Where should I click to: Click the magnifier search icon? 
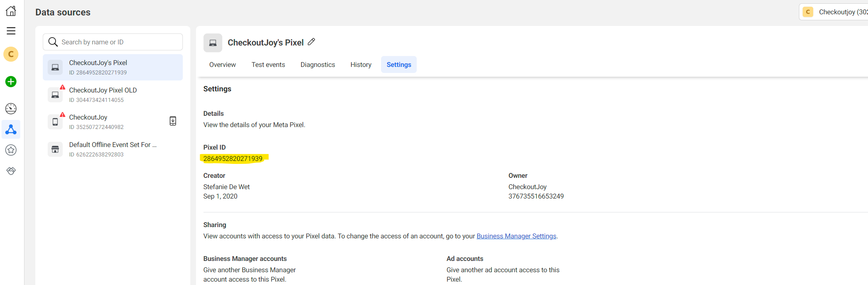click(53, 42)
